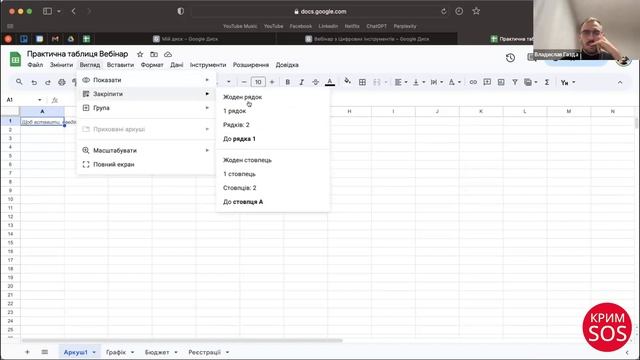The height and width of the screenshot is (360, 640).
Task: Open the Формат menu
Action: coord(152,65)
